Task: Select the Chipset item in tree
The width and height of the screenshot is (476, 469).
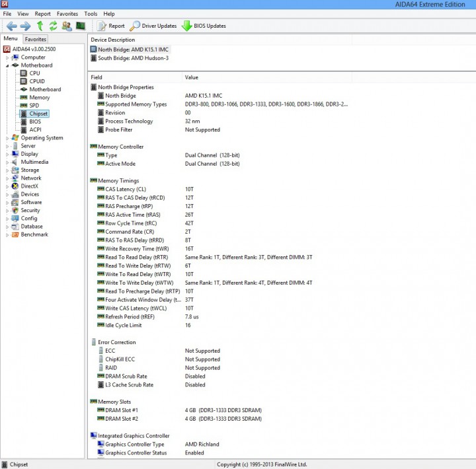Action: pos(34,114)
